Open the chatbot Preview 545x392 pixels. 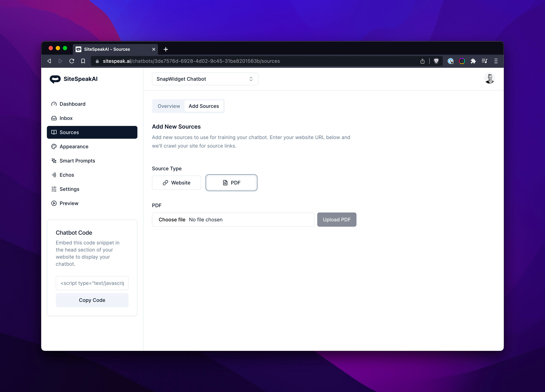69,203
